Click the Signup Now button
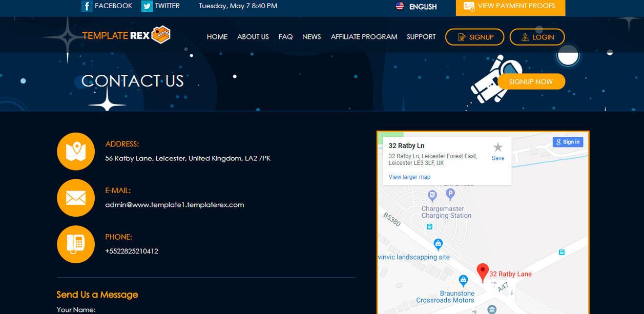 [x=531, y=81]
